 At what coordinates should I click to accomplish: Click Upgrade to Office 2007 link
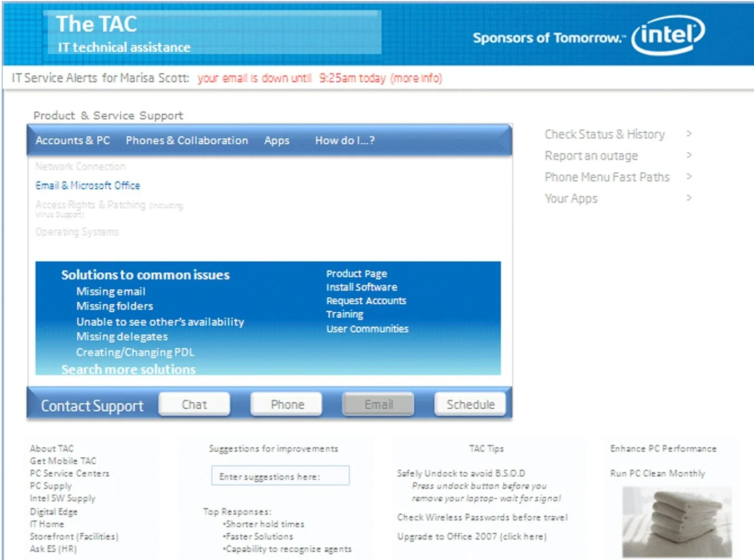point(472,536)
